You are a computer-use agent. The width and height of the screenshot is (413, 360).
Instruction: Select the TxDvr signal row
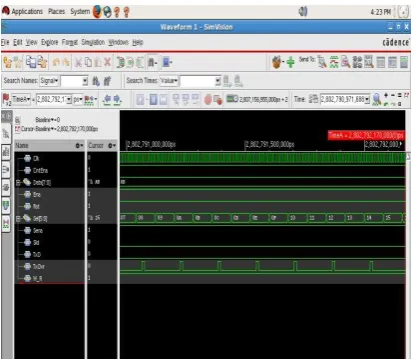coord(49,266)
